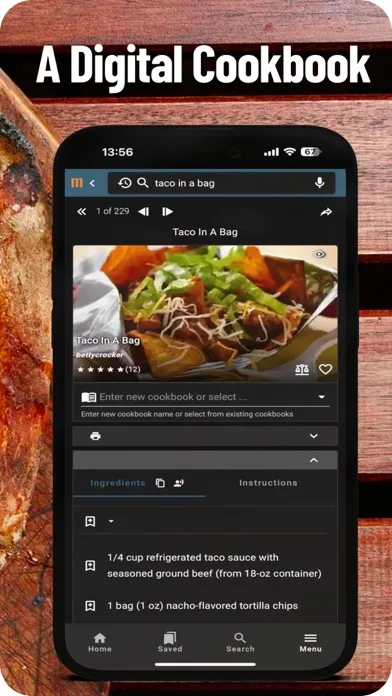
Task: Open the Menu tab in the bottom bar
Action: [x=310, y=642]
